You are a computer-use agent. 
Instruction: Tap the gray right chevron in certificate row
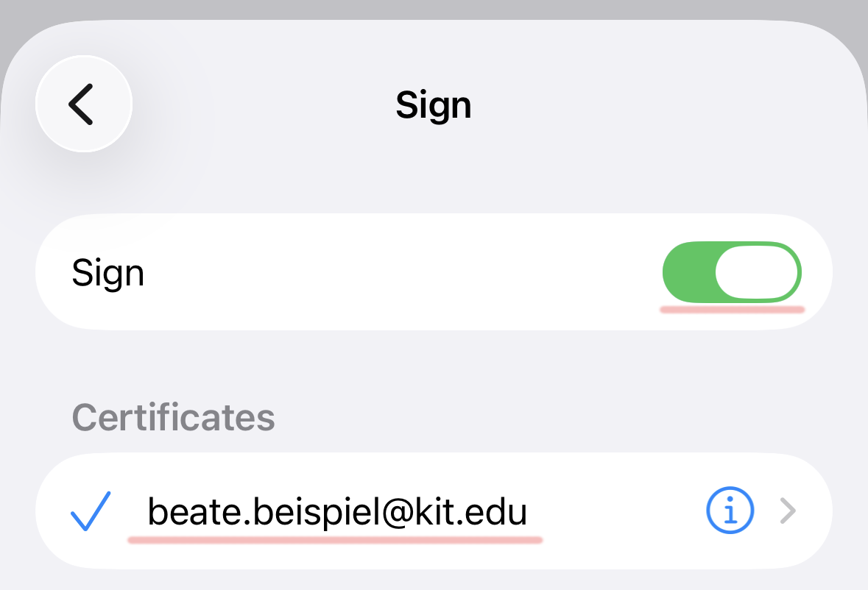(x=788, y=511)
